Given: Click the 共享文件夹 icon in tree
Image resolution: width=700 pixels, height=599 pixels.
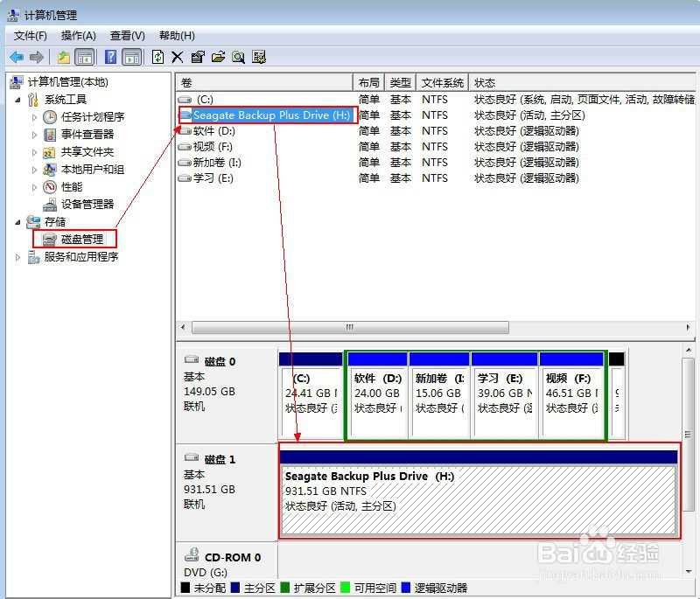Looking at the screenshot, I should (49, 152).
